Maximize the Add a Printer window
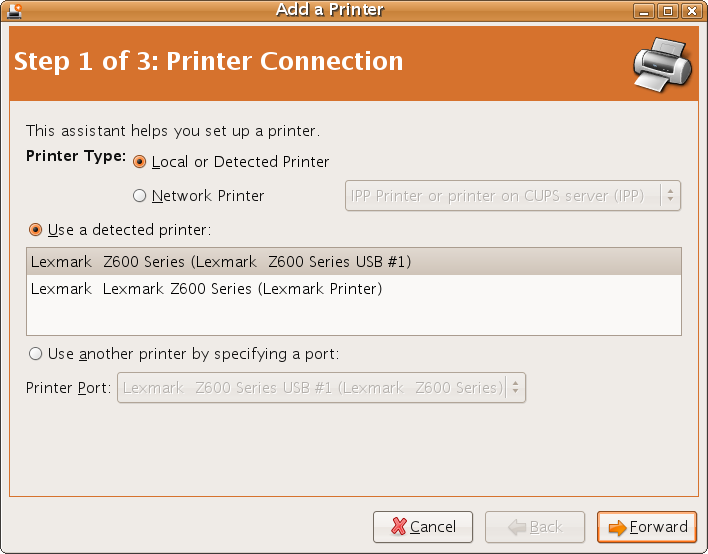Viewport: 708px width, 554px height. (668, 11)
